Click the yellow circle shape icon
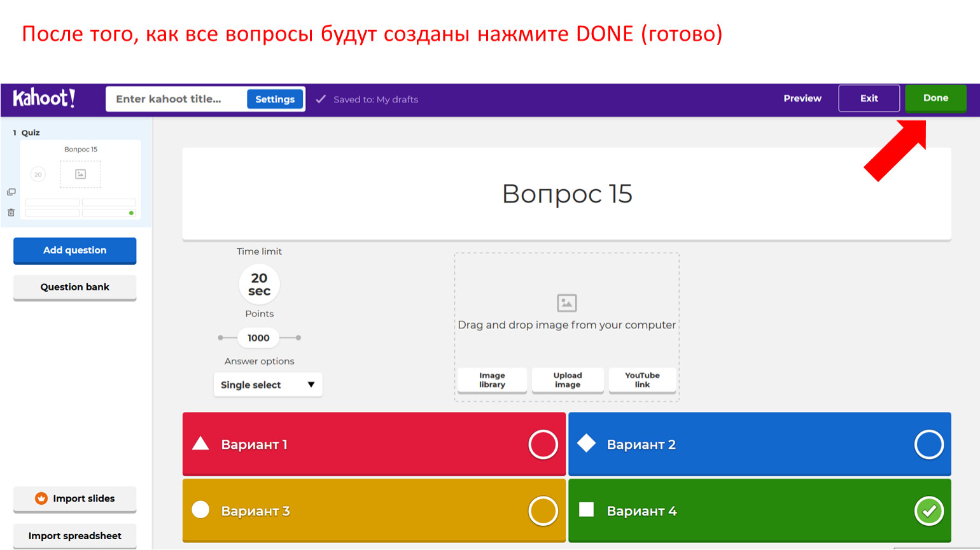This screenshot has width=980, height=550. [x=200, y=510]
